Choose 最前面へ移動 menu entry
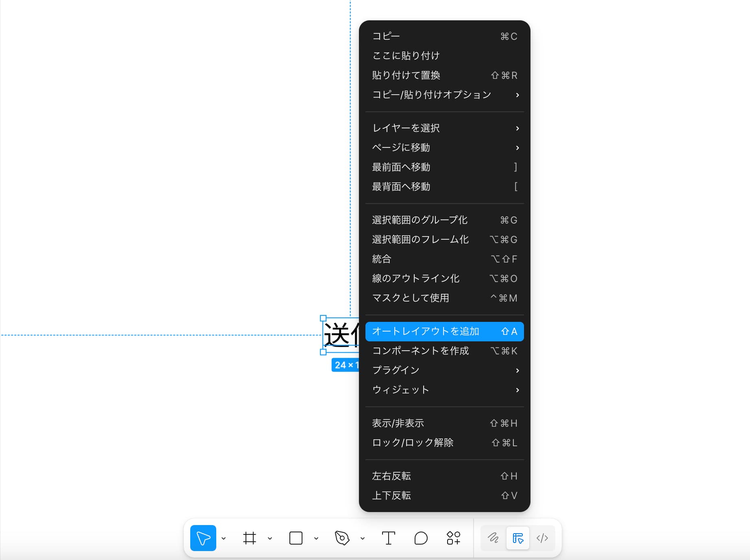 (445, 167)
